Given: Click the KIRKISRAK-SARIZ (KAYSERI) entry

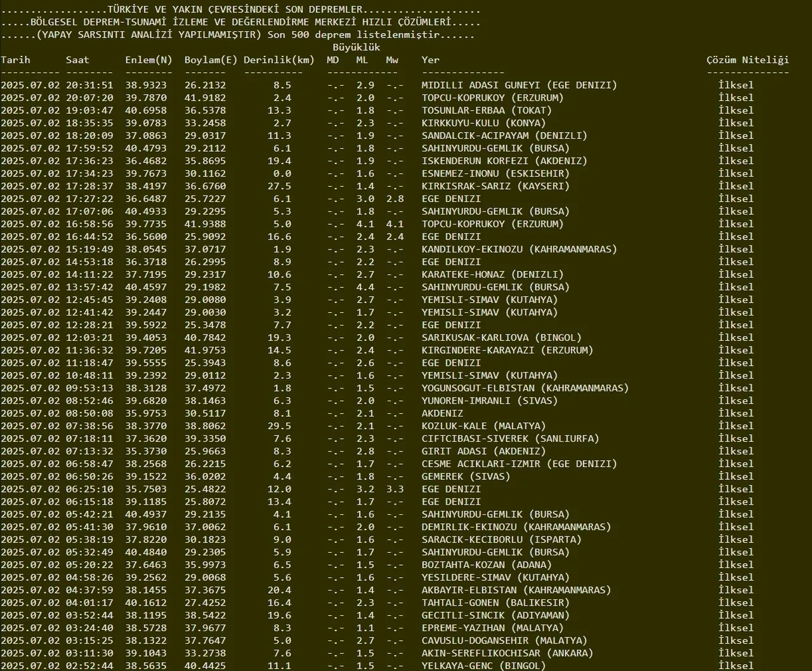Looking at the screenshot, I should coord(495,186).
